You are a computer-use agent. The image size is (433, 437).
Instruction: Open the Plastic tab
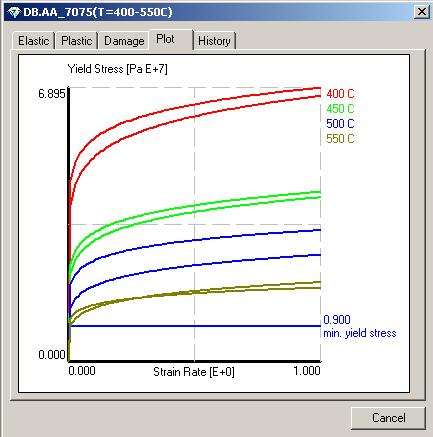point(77,41)
